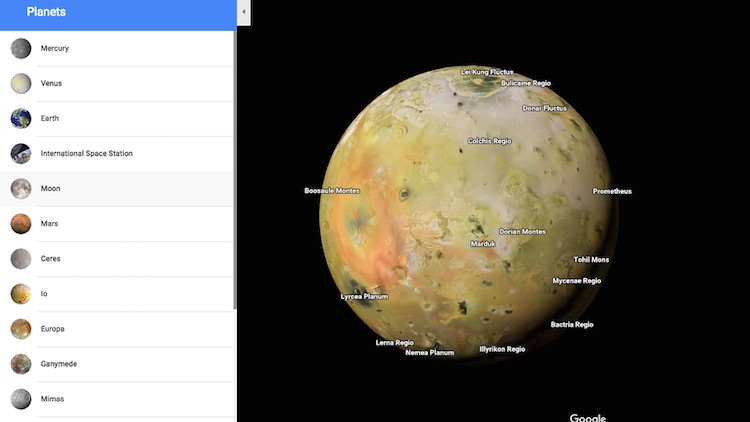Click the Google logo link
750x422 pixels.
click(x=588, y=417)
